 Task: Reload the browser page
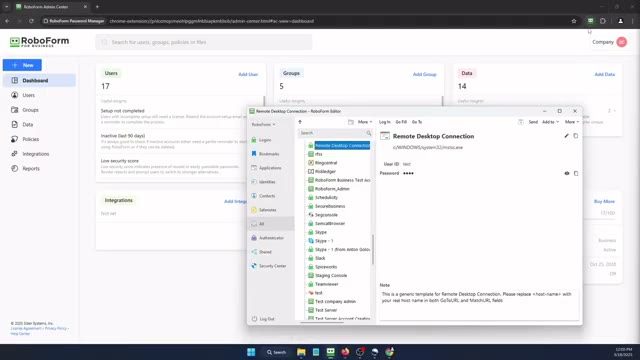pyautogui.click(x=31, y=21)
